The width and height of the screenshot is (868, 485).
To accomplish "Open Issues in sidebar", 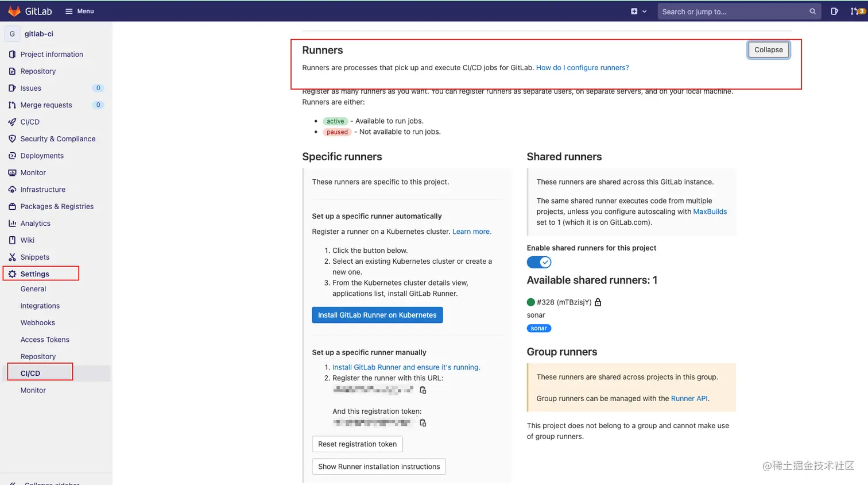I will pyautogui.click(x=31, y=88).
